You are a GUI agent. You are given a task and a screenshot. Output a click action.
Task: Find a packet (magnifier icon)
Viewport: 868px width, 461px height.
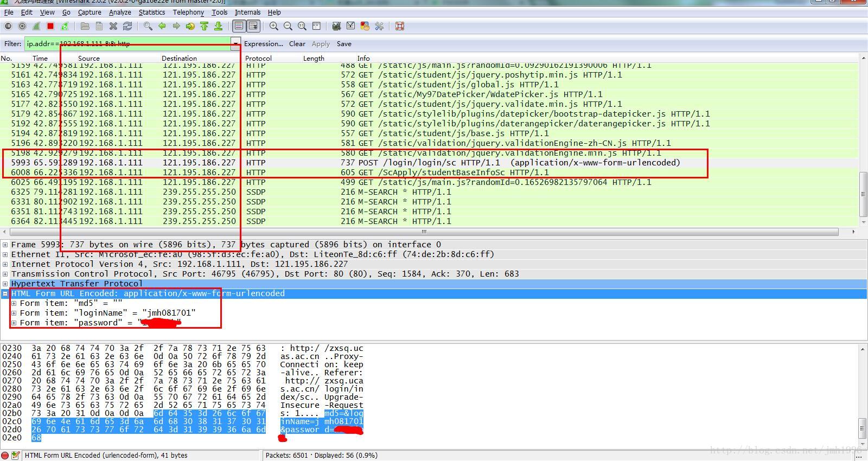coord(148,26)
